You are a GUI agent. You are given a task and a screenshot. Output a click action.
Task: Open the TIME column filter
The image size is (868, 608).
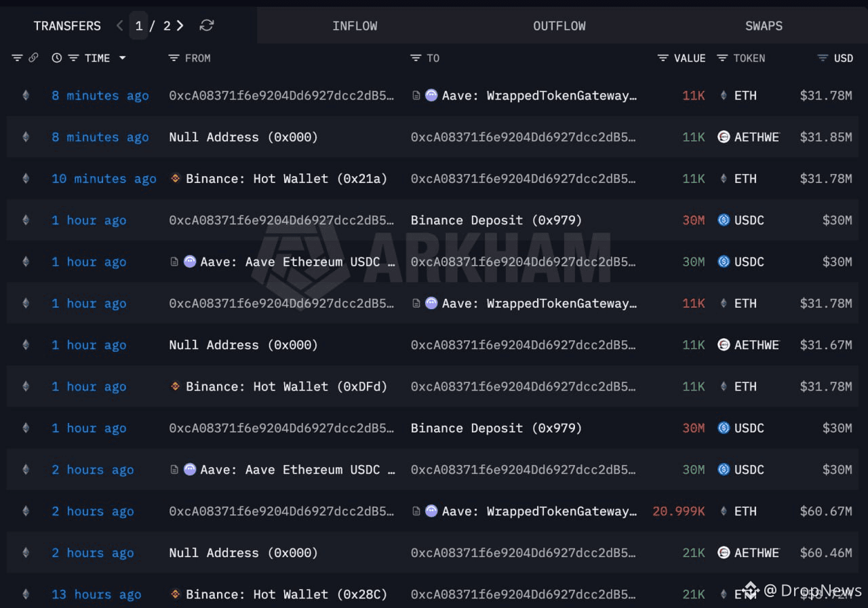tap(73, 58)
